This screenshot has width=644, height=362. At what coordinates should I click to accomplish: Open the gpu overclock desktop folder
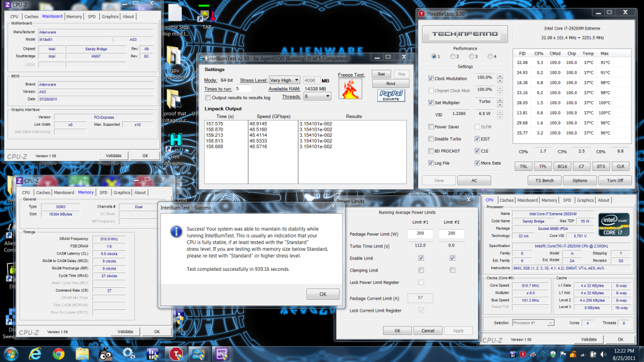[x=175, y=62]
